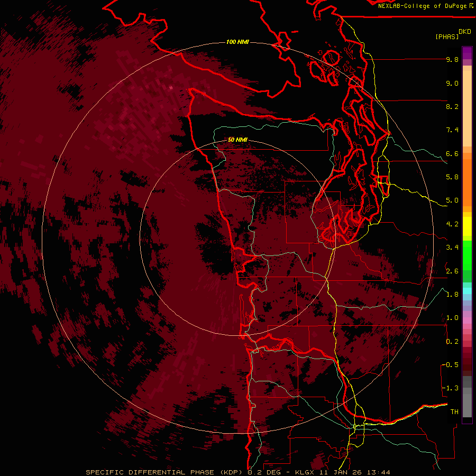Click the TH legend label
The width and height of the screenshot is (476, 476).
coord(454,412)
